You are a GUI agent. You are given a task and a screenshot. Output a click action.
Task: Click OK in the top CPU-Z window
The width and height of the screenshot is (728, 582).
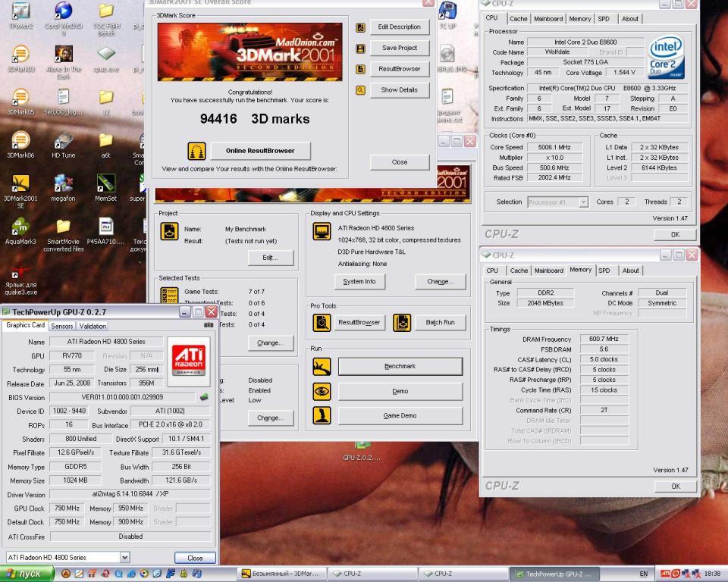[675, 234]
